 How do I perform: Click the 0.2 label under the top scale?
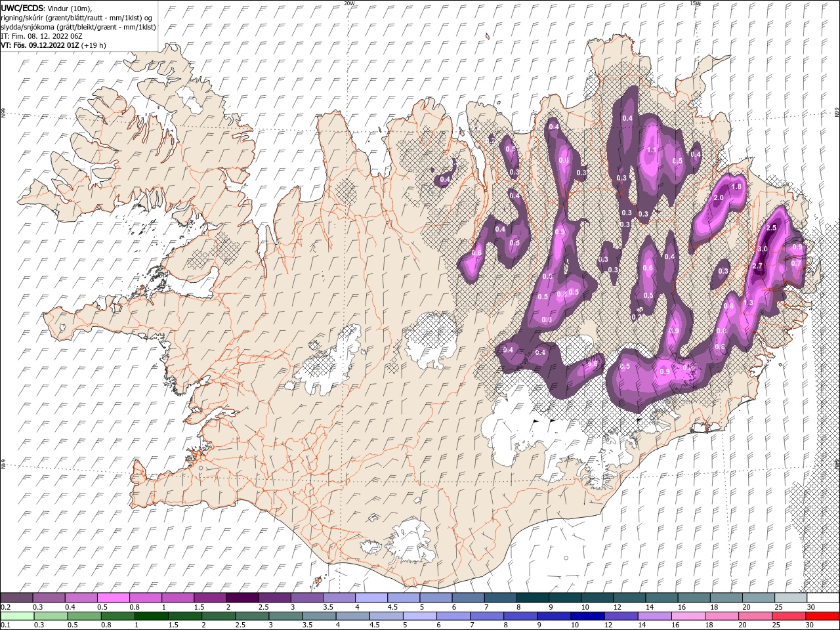(x=5, y=607)
